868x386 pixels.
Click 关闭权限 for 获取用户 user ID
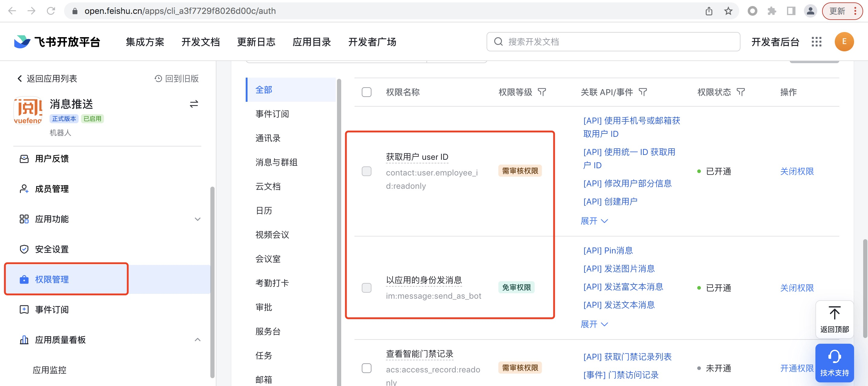[797, 171]
